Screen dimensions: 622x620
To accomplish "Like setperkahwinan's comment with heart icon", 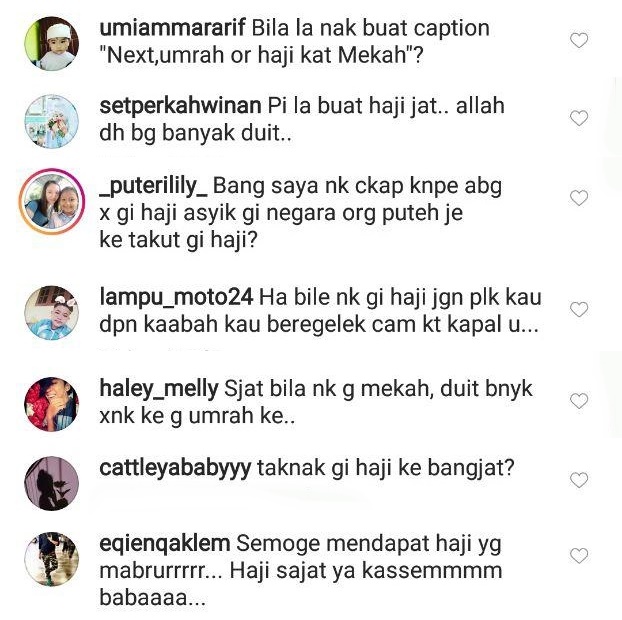I will click(579, 118).
